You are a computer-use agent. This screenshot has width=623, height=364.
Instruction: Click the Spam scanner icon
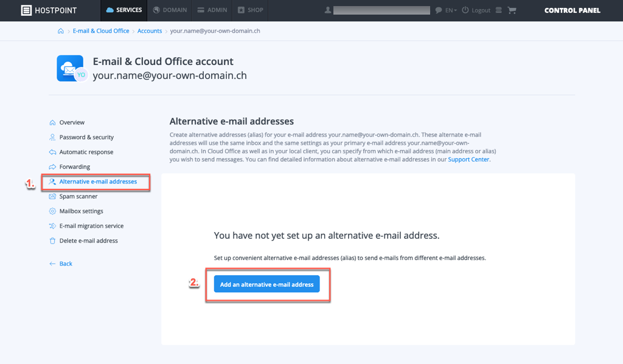coord(52,196)
